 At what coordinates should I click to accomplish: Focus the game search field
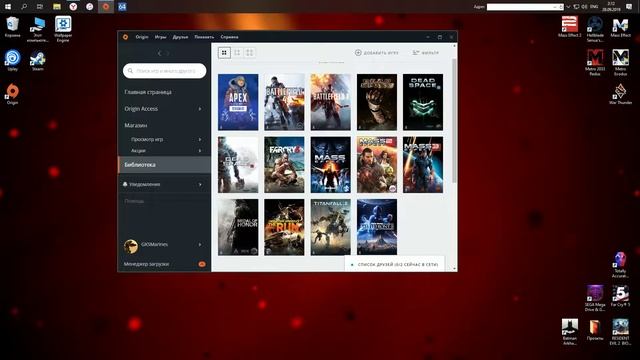tap(164, 71)
